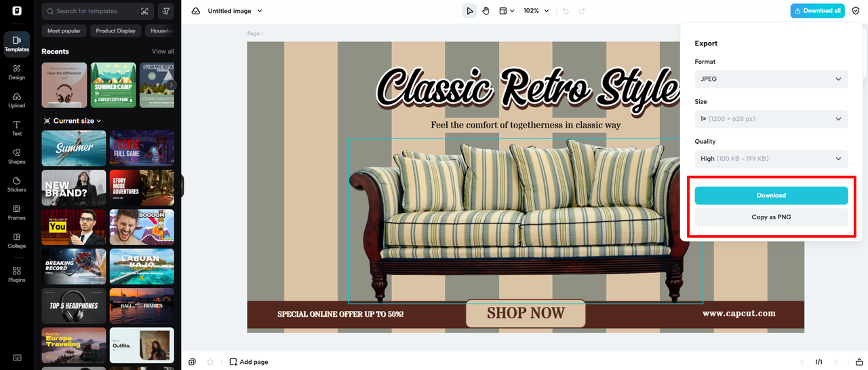The image size is (868, 370).
Task: Go to the previous page arrow
Action: [x=802, y=362]
